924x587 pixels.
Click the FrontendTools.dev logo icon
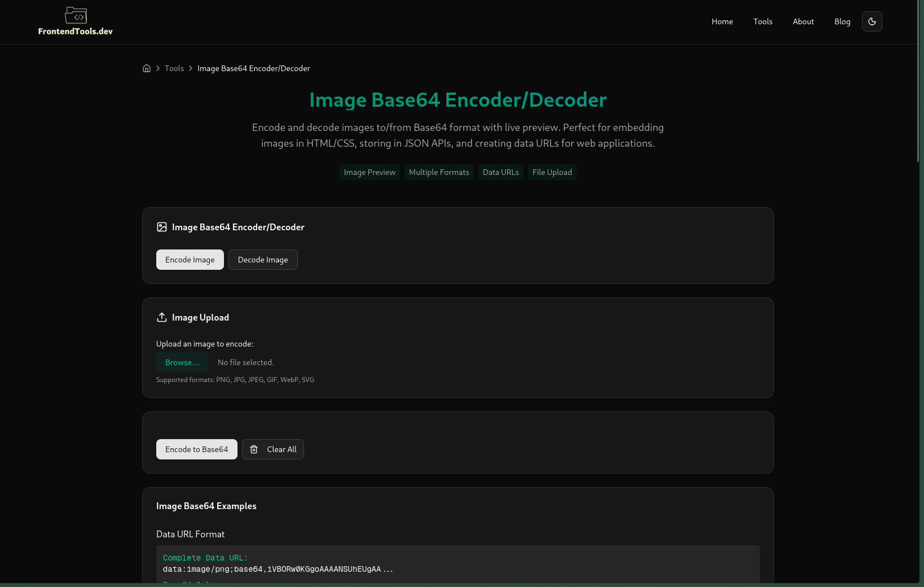point(76,15)
